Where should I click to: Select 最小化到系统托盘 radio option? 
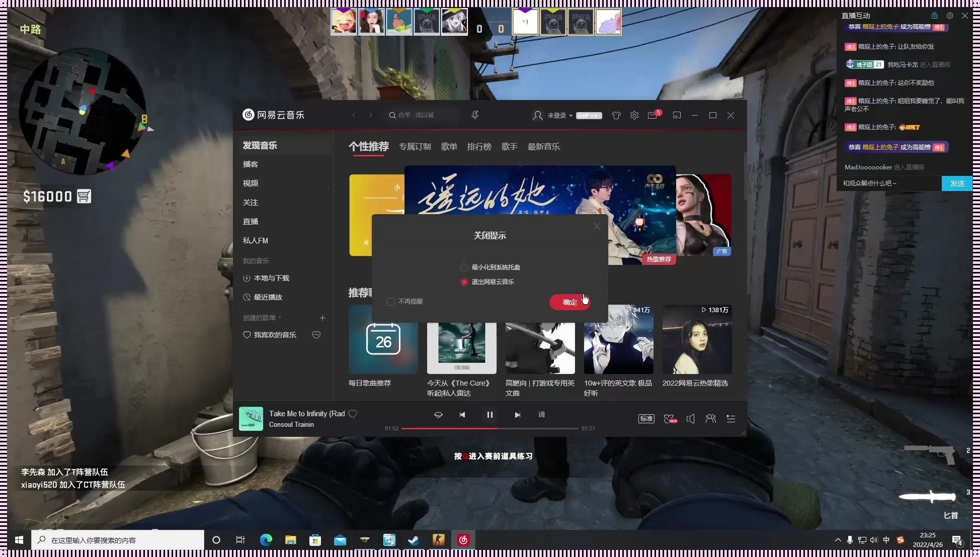(x=464, y=267)
